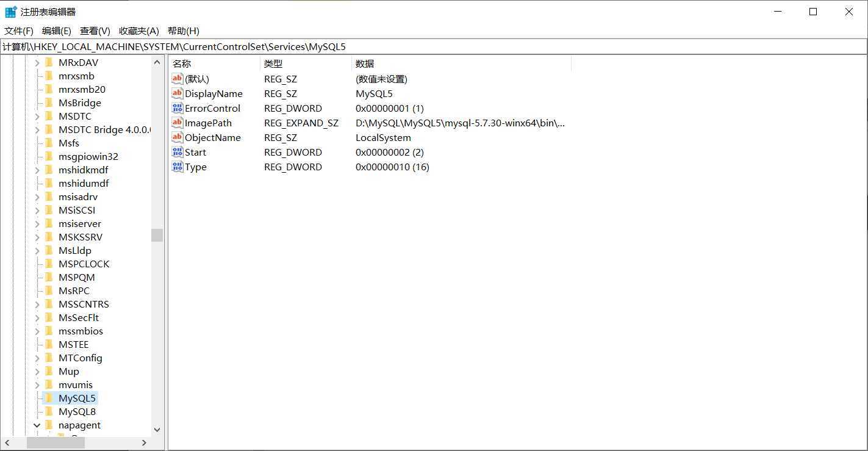Image resolution: width=868 pixels, height=451 pixels.
Task: Click the 0x00000001 (1) ErrorControl data
Action: [389, 108]
